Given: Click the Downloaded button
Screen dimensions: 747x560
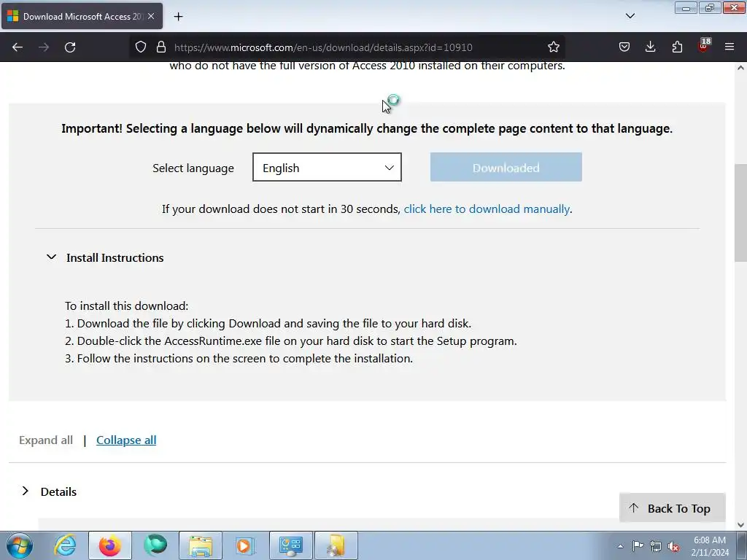Looking at the screenshot, I should point(506,167).
